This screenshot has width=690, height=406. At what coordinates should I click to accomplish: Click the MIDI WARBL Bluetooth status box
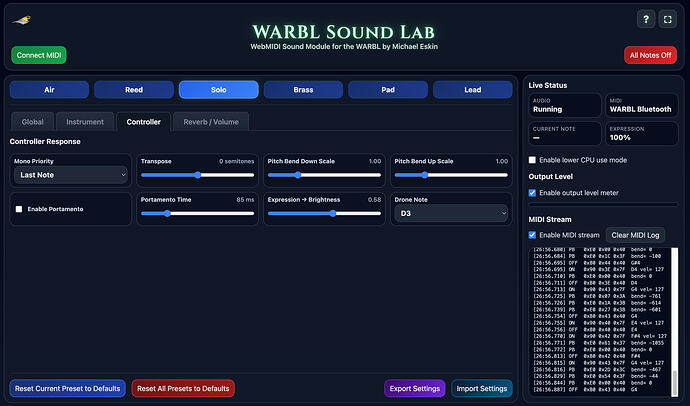click(x=641, y=105)
